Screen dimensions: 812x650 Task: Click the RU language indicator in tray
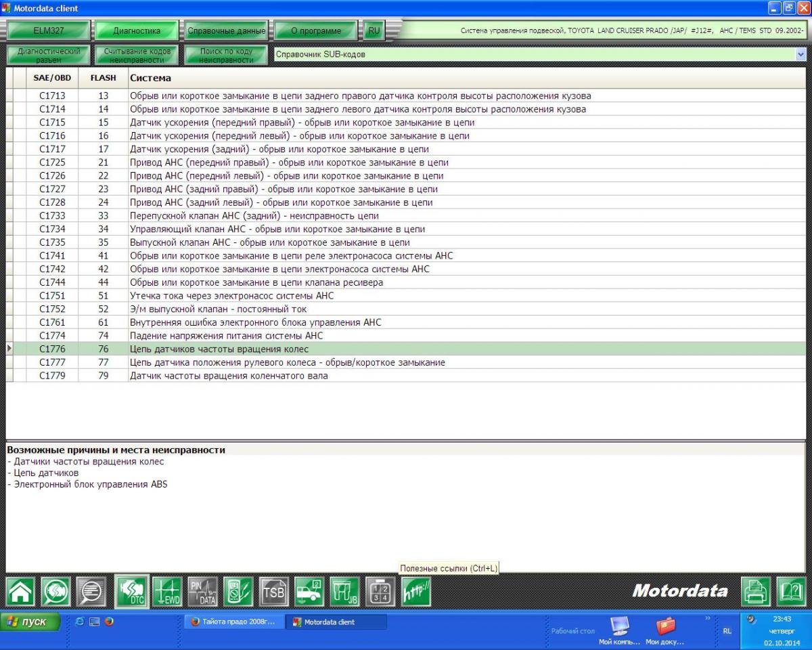pyautogui.click(x=727, y=631)
